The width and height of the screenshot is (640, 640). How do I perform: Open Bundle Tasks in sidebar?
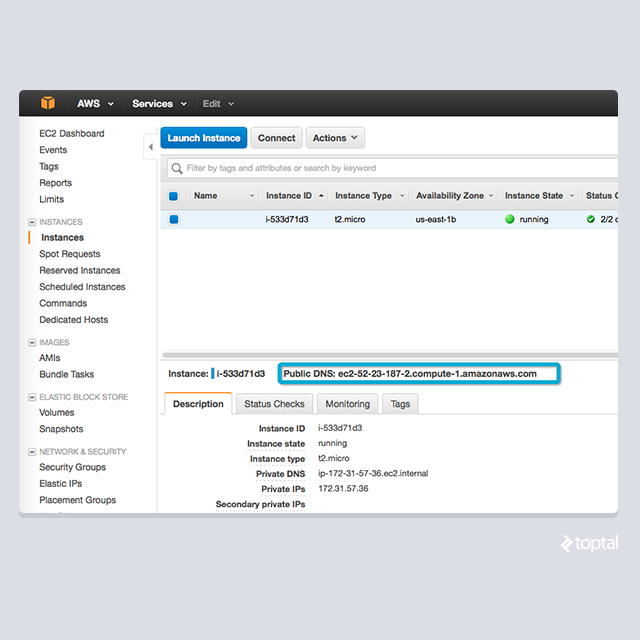pos(67,374)
